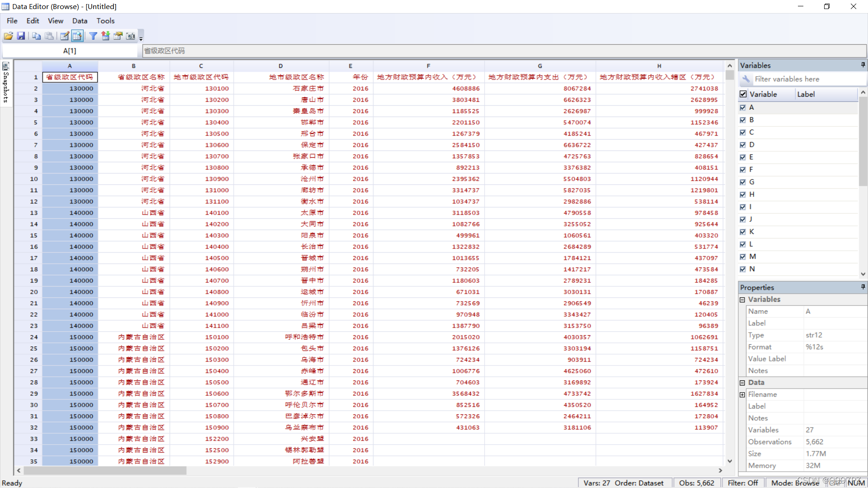Select row header 13
The width and height of the screenshot is (868, 488).
coord(28,213)
